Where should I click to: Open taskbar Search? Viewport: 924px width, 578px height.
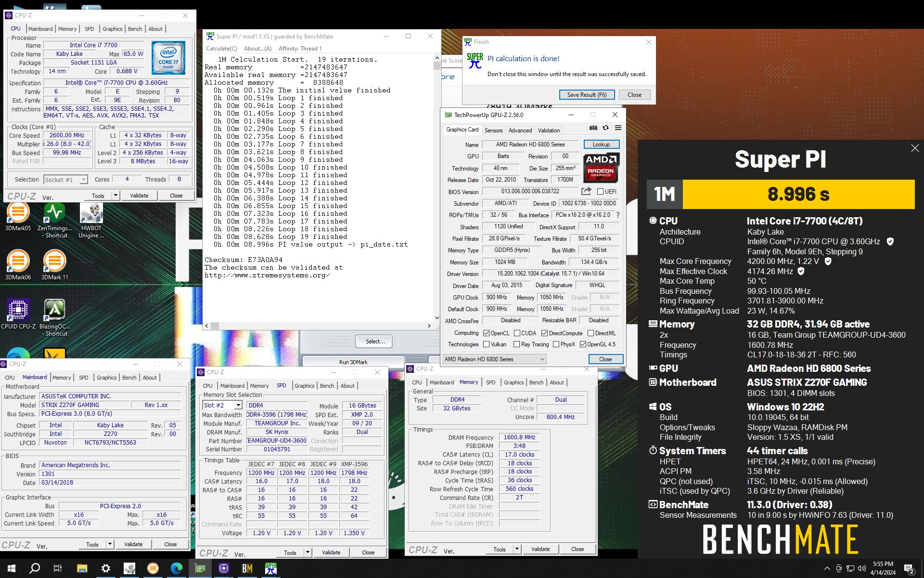pyautogui.click(x=35, y=568)
